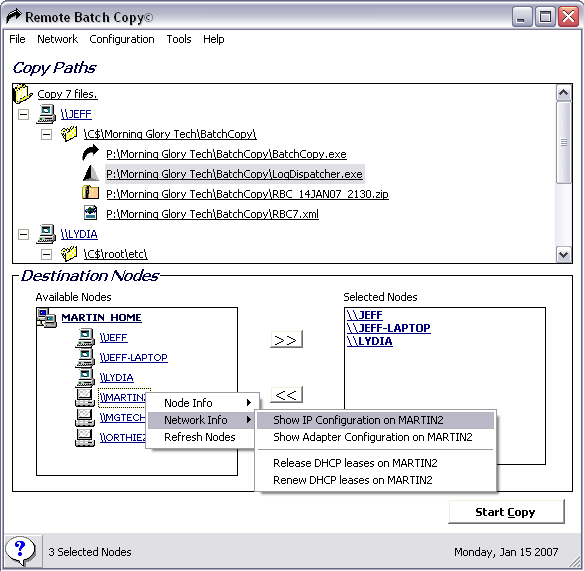The image size is (584, 571).
Task: Click the >> add nodes button
Action: pos(286,339)
